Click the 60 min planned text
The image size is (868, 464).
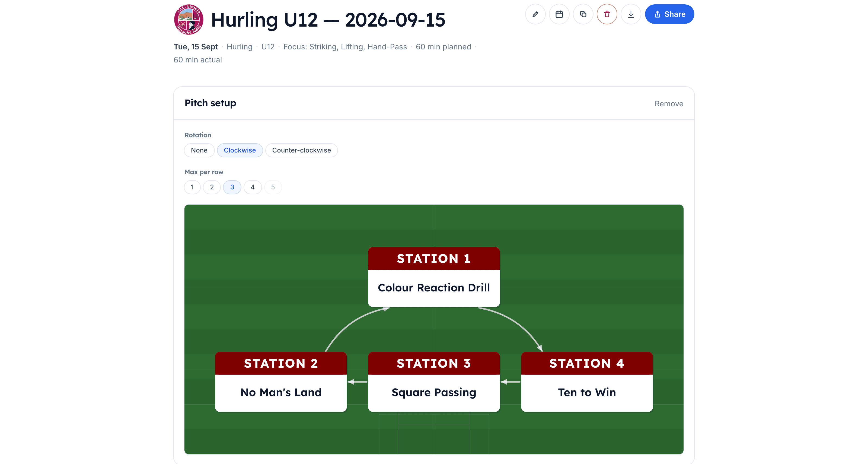pos(443,47)
